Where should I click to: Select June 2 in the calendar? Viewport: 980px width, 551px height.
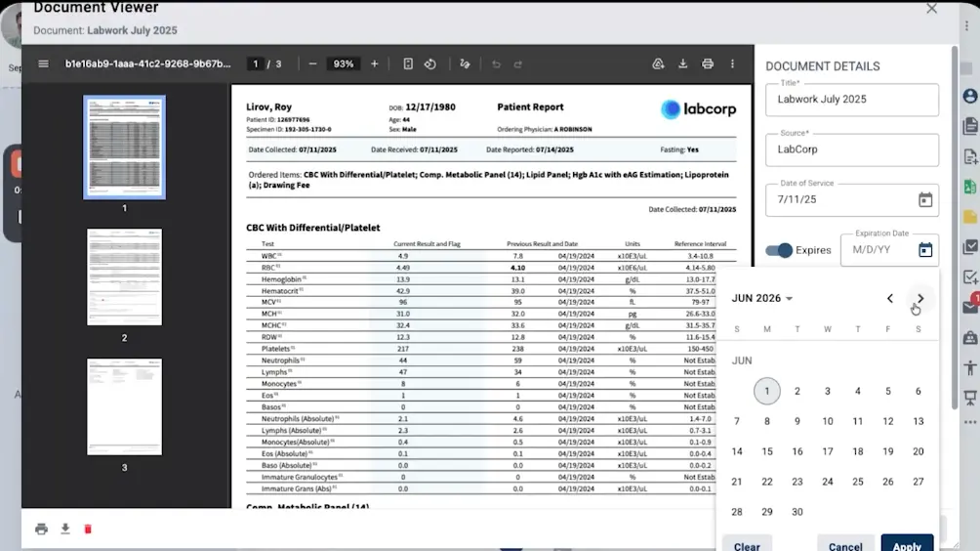point(796,391)
